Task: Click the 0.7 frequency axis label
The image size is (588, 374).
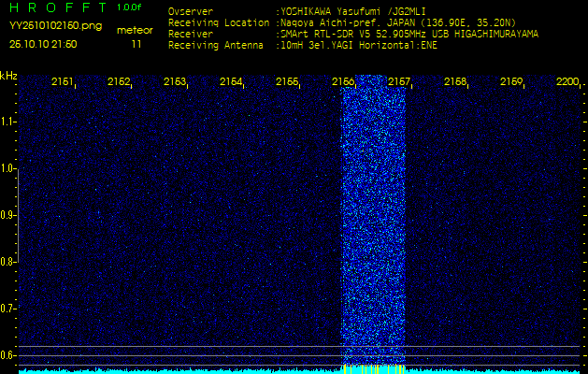Action: (7, 309)
